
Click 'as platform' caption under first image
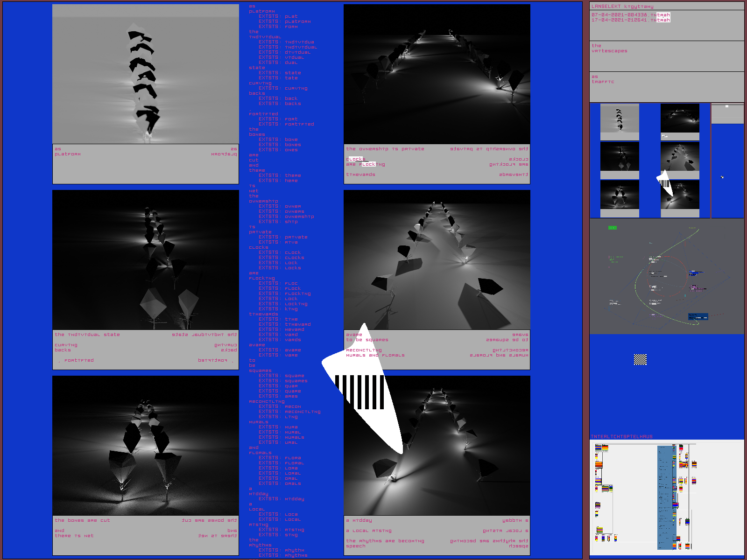[x=68, y=152]
